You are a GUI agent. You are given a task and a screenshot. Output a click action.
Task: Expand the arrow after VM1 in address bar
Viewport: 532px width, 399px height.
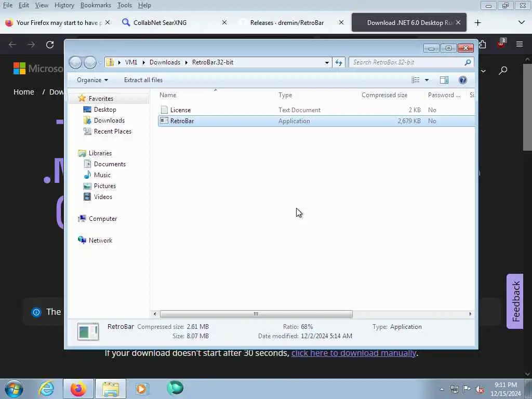[144, 62]
